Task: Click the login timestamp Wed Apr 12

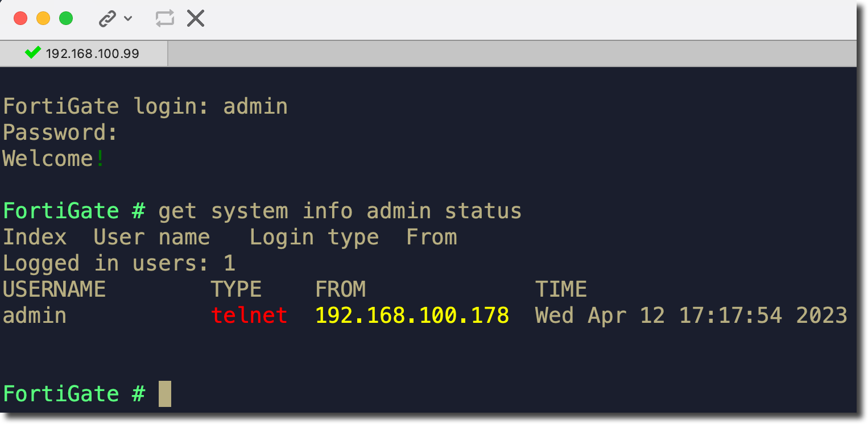Action: (691, 315)
